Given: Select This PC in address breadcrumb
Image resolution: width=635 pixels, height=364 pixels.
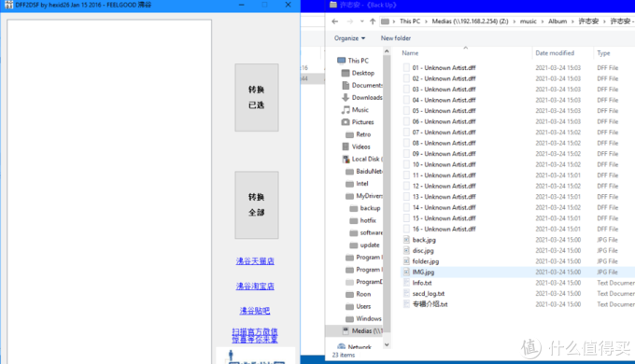Looking at the screenshot, I should [410, 21].
